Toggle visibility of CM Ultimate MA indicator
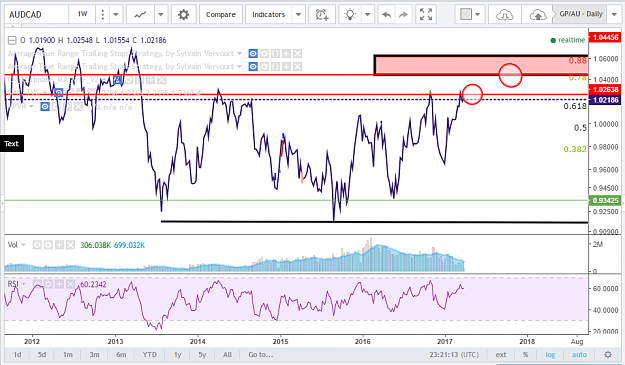Screen dimensions: 625x365 (117, 80)
